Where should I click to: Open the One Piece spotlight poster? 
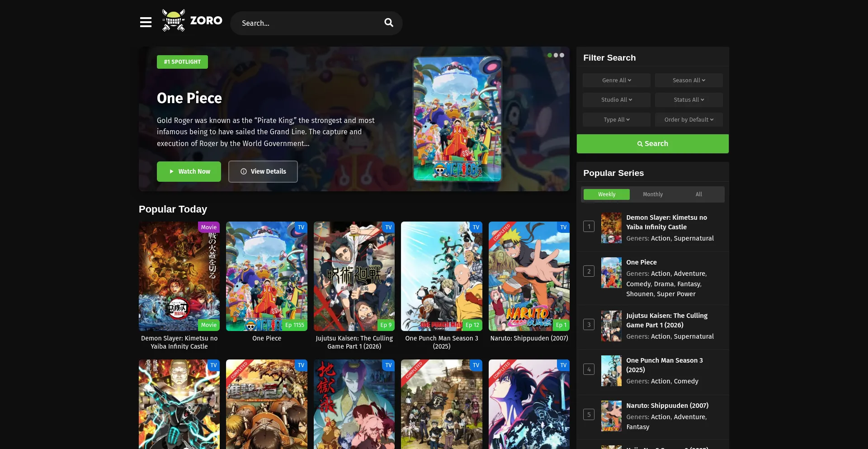point(458,119)
